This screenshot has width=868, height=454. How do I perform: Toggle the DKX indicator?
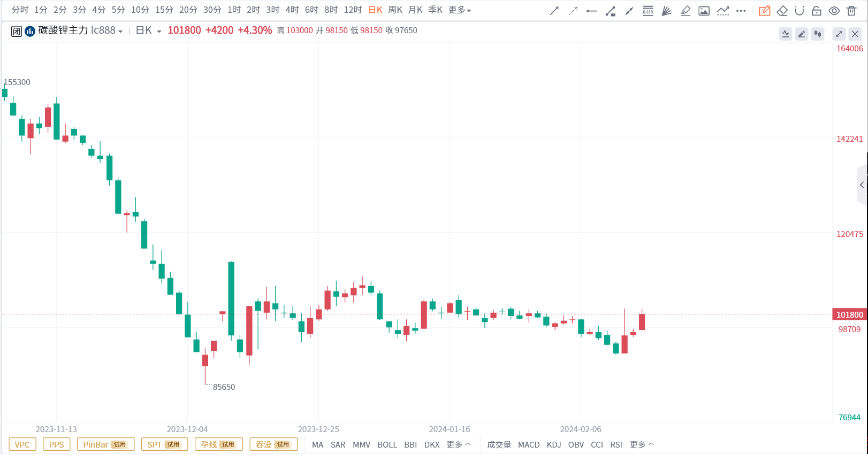click(432, 444)
